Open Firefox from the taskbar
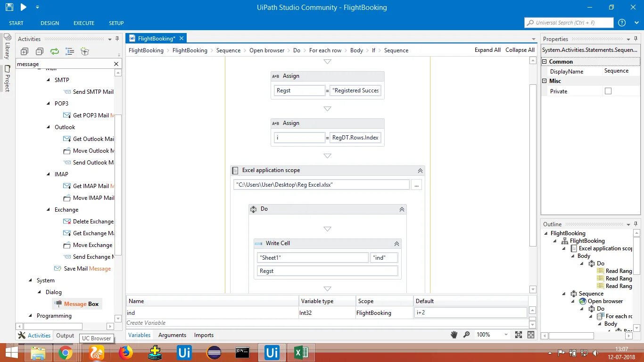The image size is (644, 362). point(126,353)
